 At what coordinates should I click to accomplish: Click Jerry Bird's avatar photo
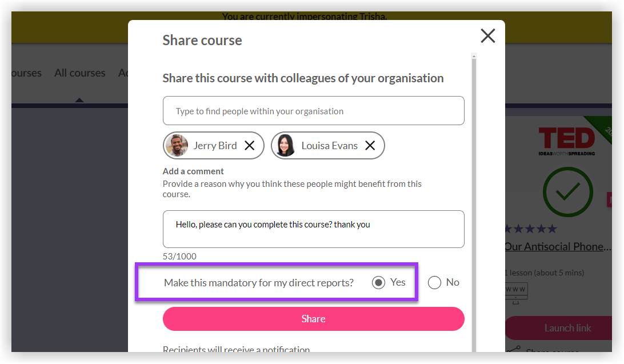tap(177, 146)
